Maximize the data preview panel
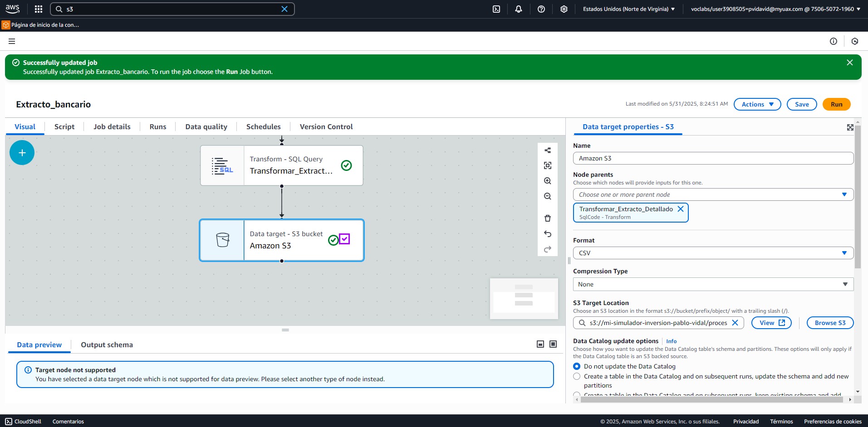 [x=553, y=345]
